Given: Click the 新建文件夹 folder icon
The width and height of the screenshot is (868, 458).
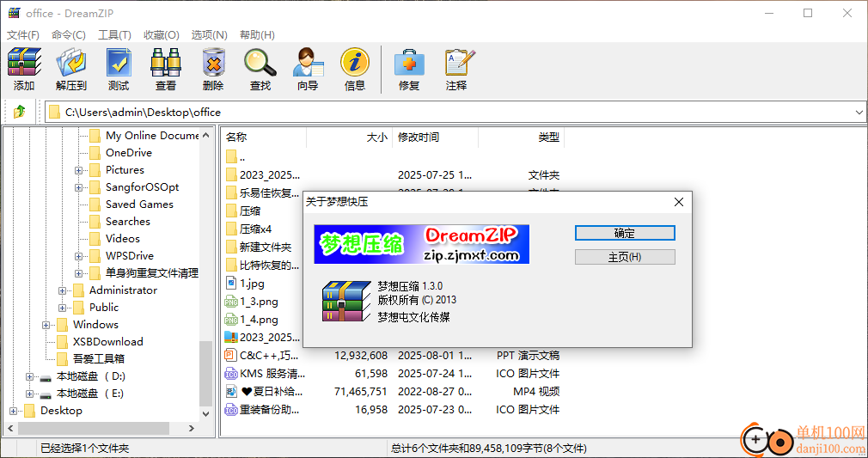Looking at the screenshot, I should click(x=231, y=247).
